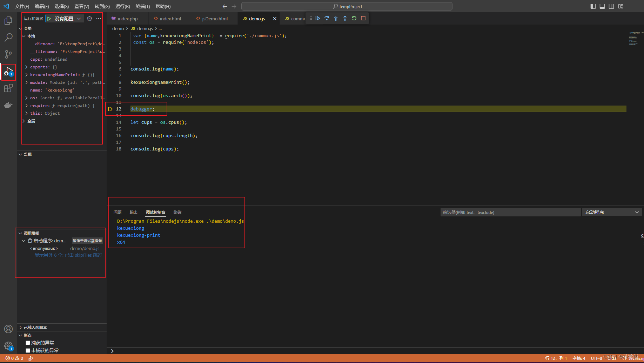Open the Accounts menu icon

point(8,329)
